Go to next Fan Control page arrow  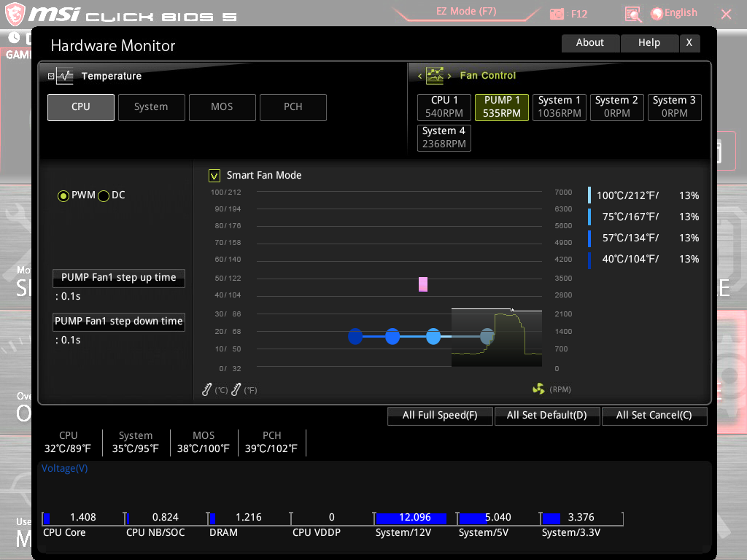[x=449, y=76]
